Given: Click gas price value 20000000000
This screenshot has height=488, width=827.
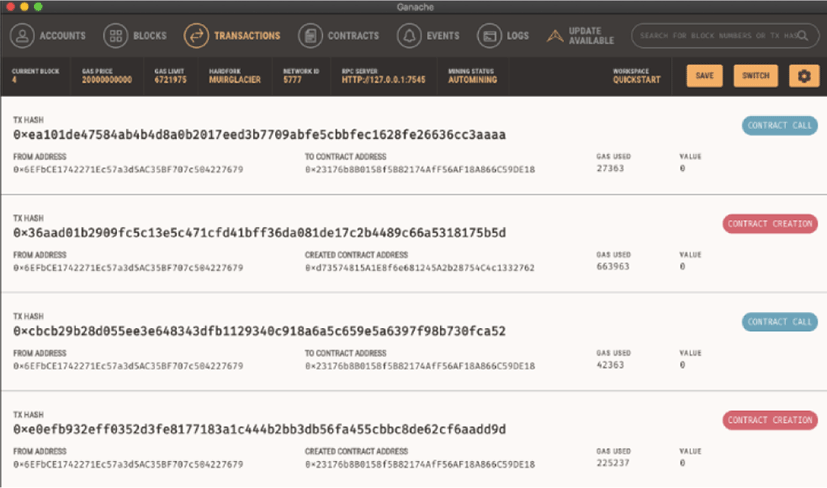Looking at the screenshot, I should coord(107,80).
